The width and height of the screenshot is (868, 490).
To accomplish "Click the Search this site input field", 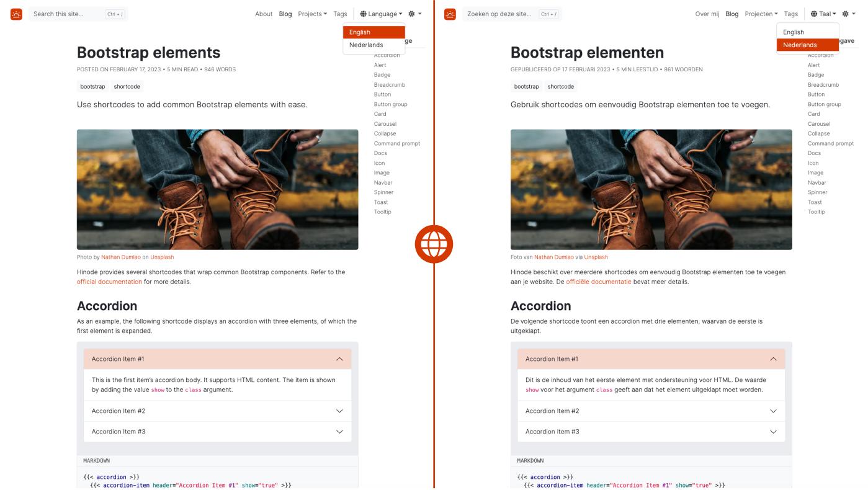I will pos(68,14).
